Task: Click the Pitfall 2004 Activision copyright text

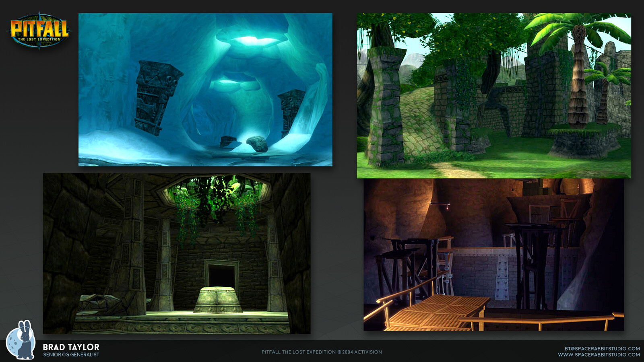Action: 322,352
